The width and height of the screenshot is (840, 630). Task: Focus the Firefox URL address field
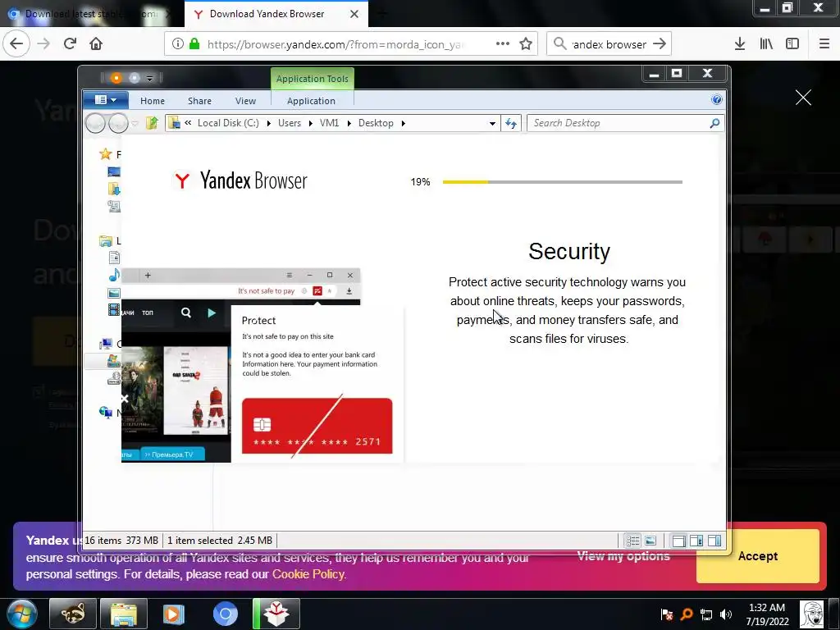click(x=335, y=44)
